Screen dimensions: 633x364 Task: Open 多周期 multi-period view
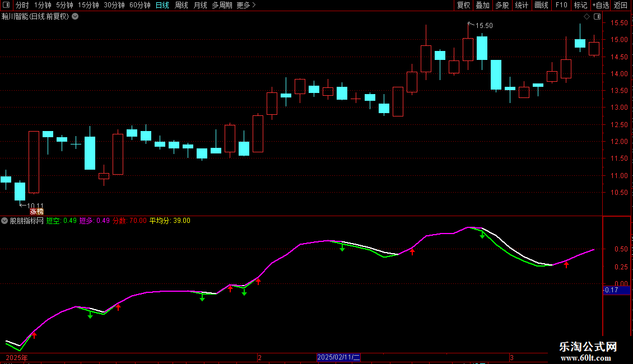pos(222,5)
